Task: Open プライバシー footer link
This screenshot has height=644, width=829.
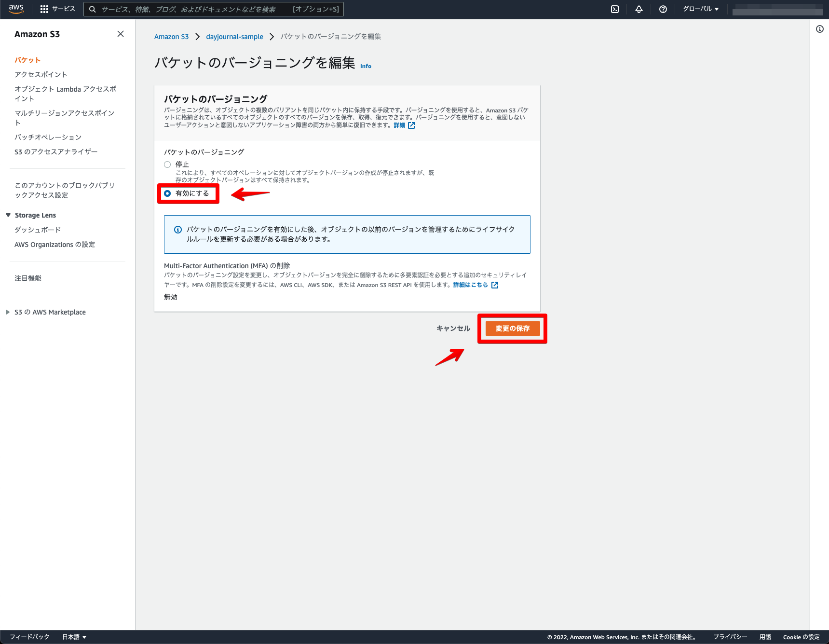Action: point(730,637)
